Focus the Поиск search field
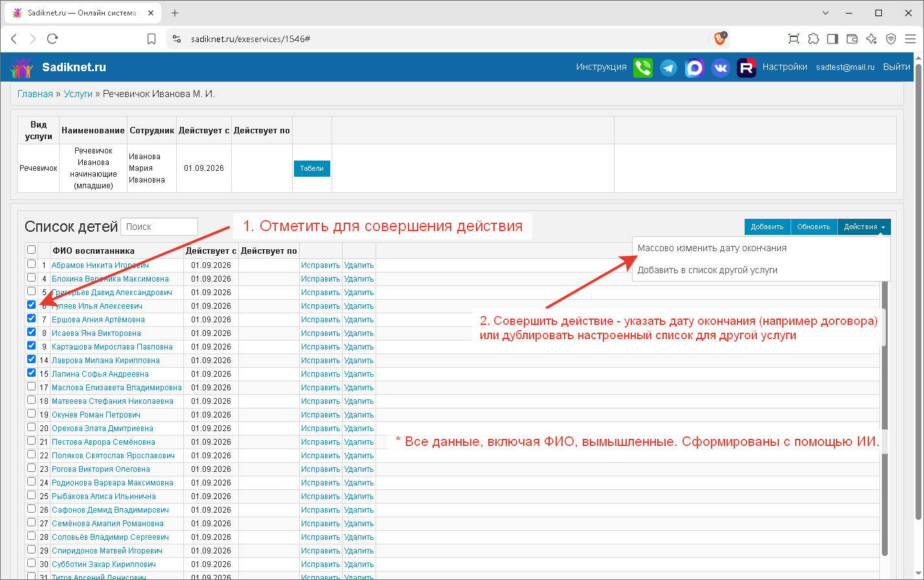Image resolution: width=924 pixels, height=580 pixels. click(x=159, y=227)
